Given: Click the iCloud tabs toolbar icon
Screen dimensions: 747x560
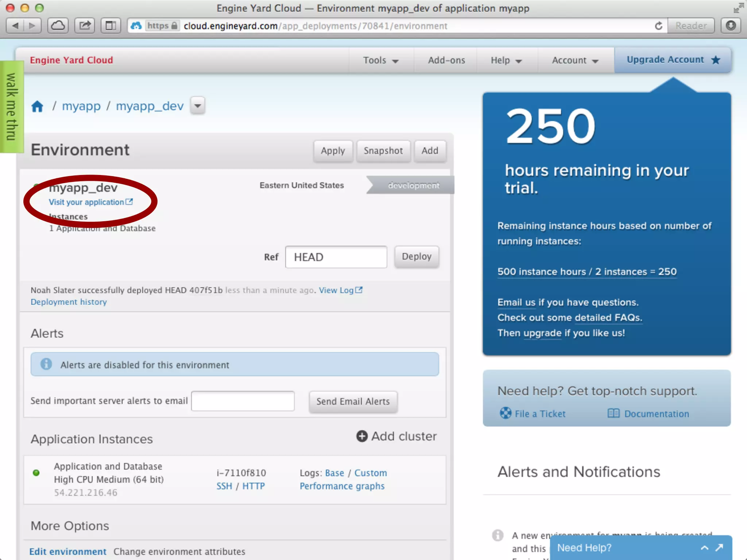Looking at the screenshot, I should click(x=58, y=26).
